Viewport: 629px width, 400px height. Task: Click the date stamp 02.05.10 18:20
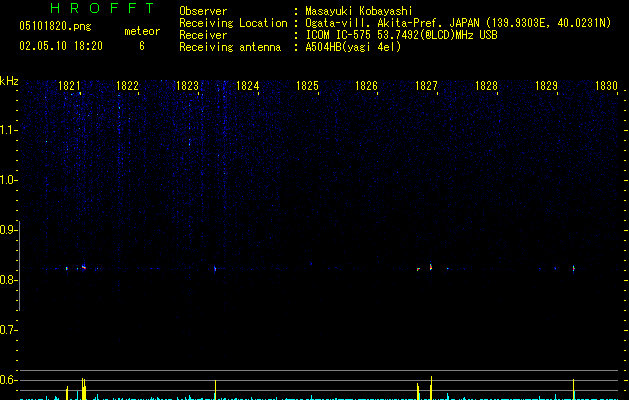(x=61, y=46)
